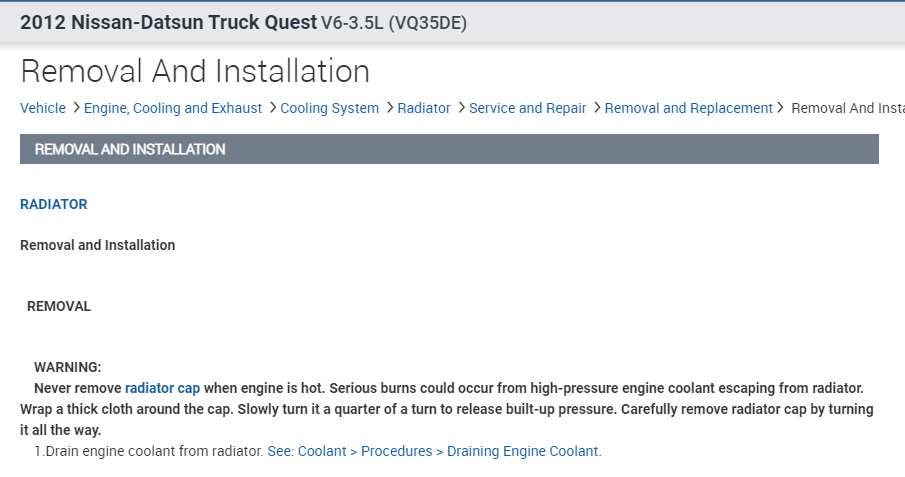
Task: Follow the radiator cap link in warning
Action: [x=162, y=387]
